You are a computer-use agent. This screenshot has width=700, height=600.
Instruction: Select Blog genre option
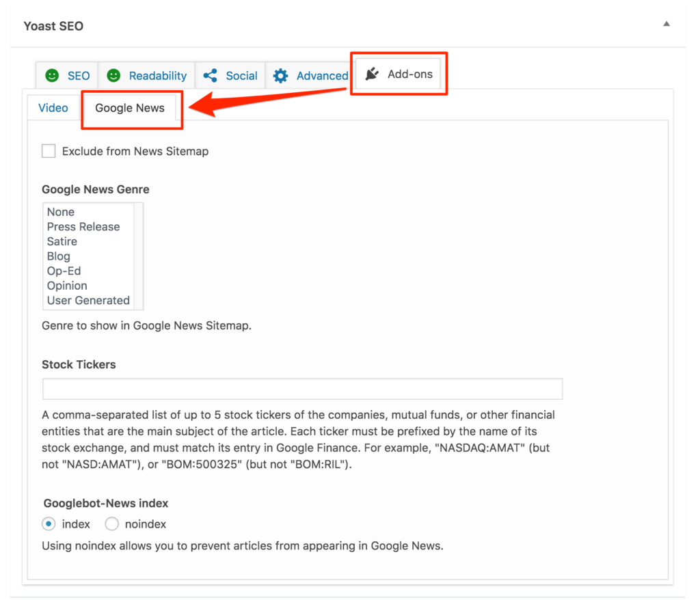[x=88, y=256]
